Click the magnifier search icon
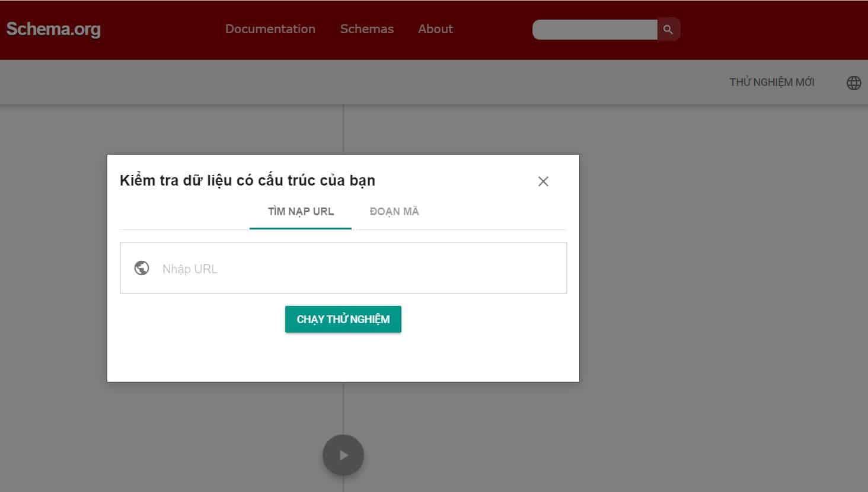This screenshot has height=492, width=868. [668, 29]
